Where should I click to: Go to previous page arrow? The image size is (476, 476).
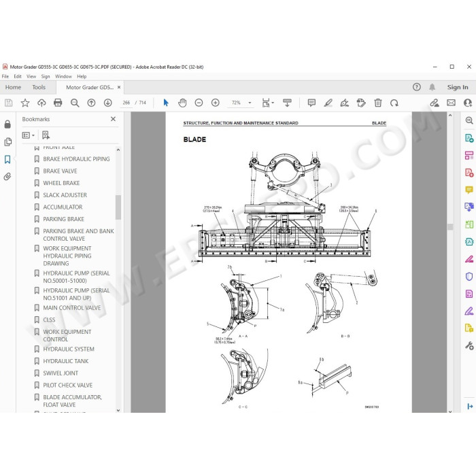pos(91,103)
